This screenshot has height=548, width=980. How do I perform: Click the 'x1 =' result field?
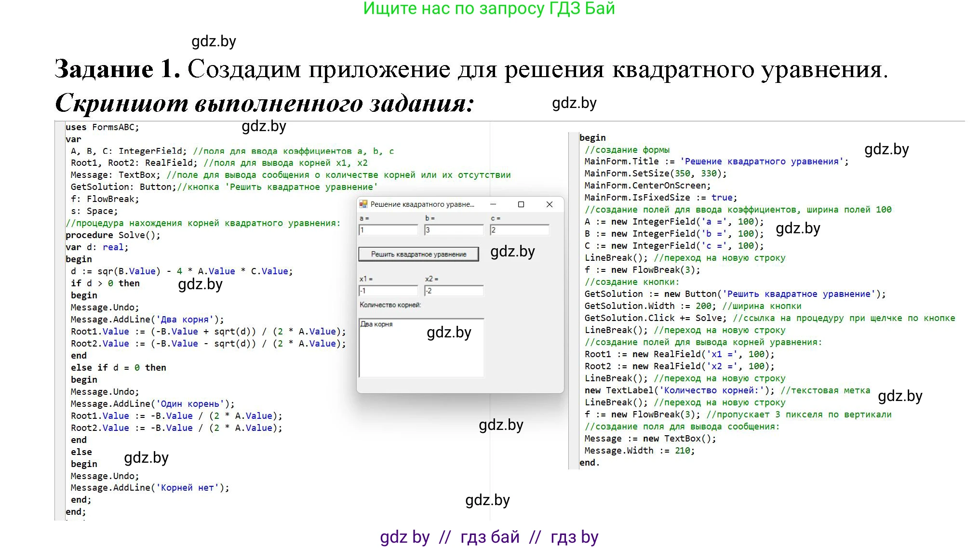click(x=388, y=291)
